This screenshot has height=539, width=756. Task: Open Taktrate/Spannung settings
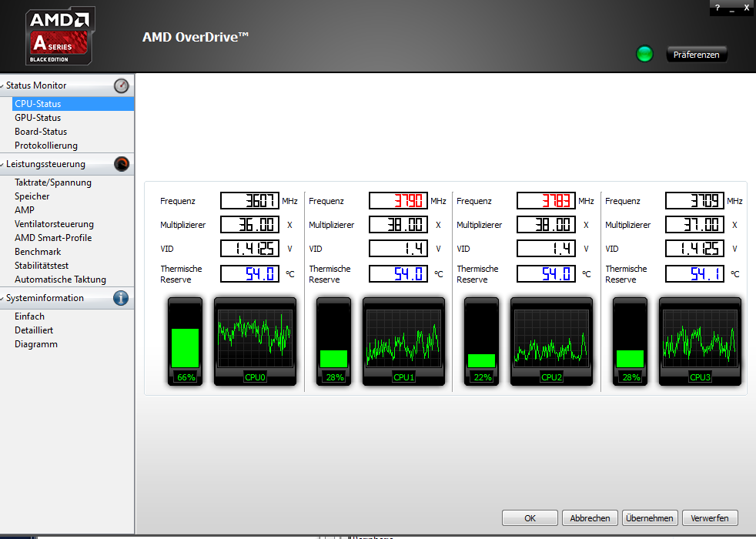(x=53, y=182)
